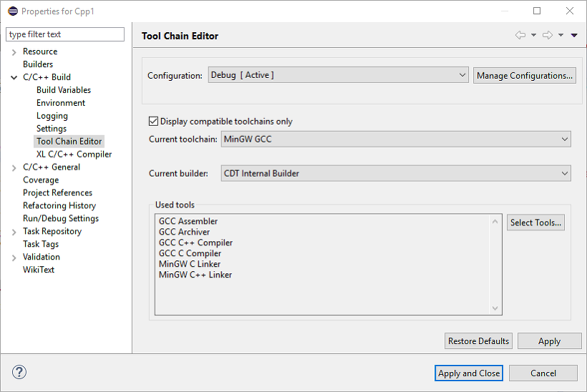Select Builders in the tree

[38, 64]
